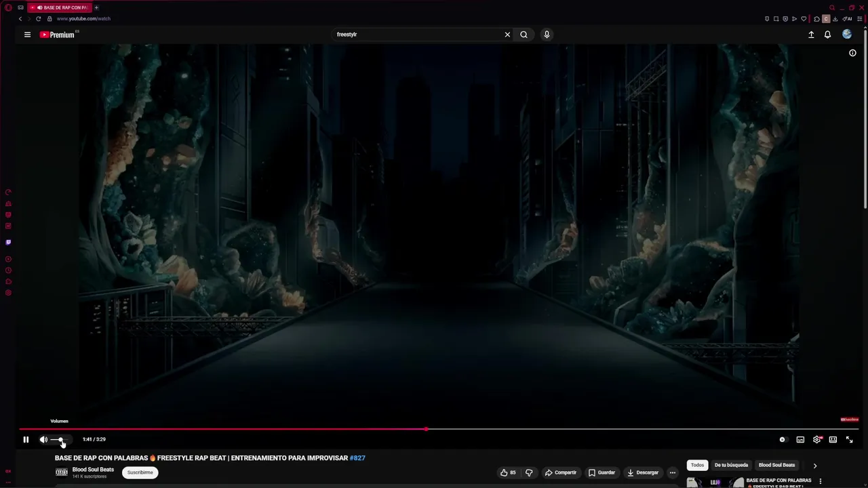Click the red scrubber dot on timeline
This screenshot has width=868, height=488.
click(426, 429)
